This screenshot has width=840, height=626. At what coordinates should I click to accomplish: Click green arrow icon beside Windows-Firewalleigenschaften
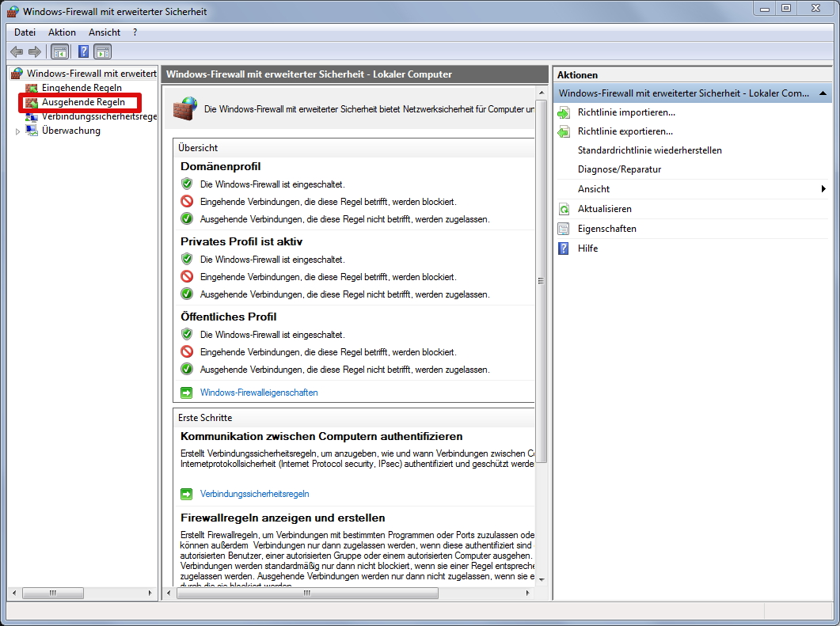point(186,393)
